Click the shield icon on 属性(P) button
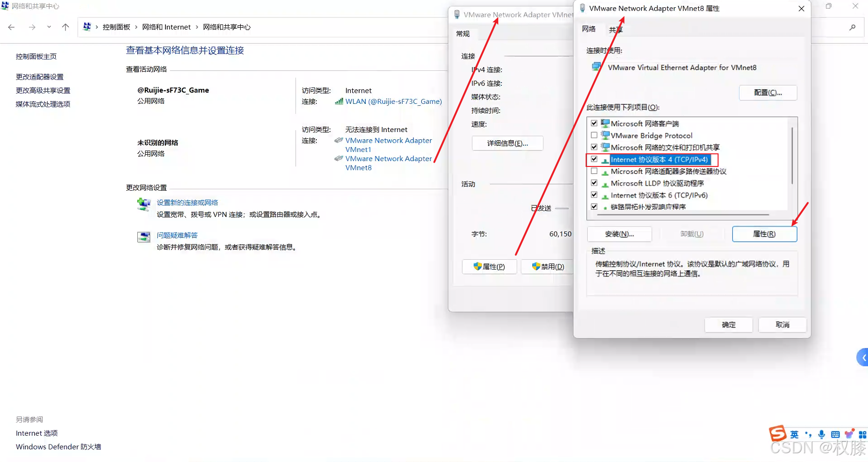Viewport: 868px width, 462px height. coord(477,266)
